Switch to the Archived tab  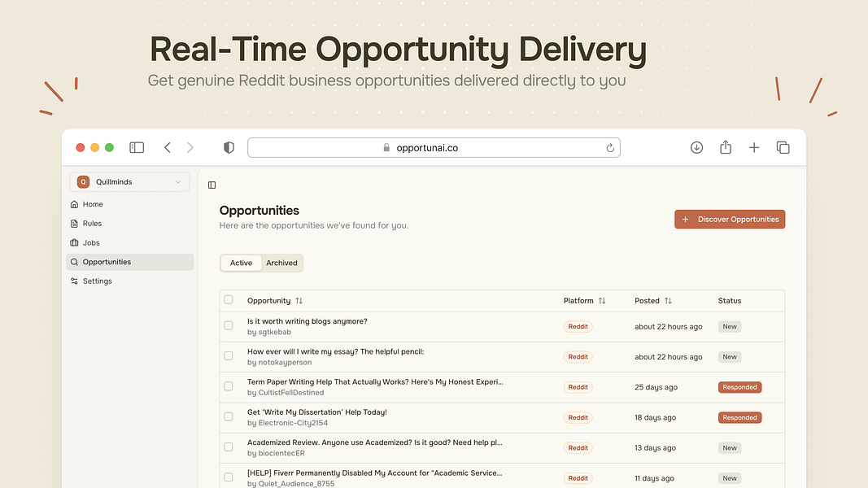281,263
